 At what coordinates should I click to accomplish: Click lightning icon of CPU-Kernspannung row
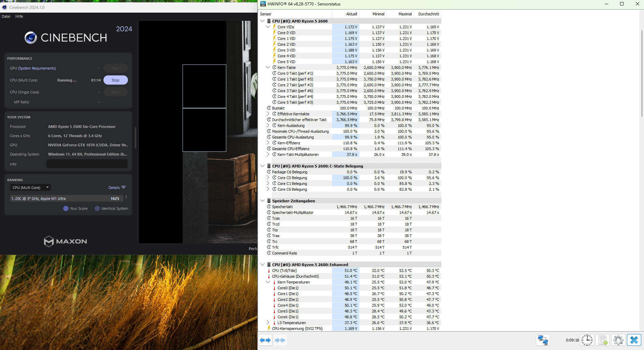click(269, 328)
